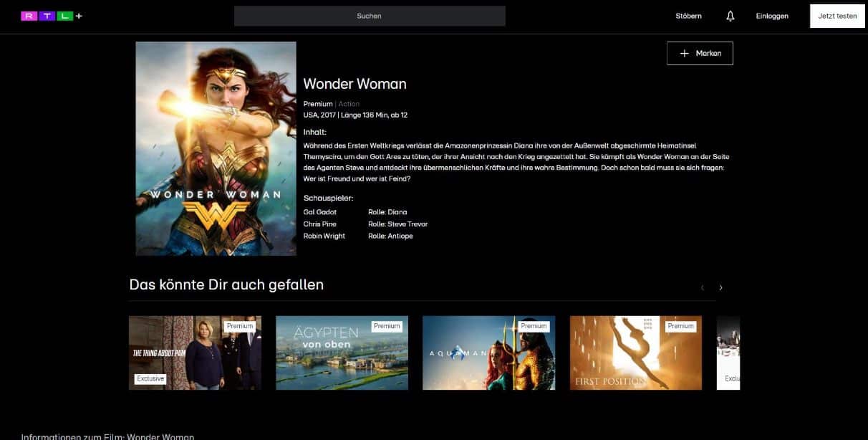Screen dimensions: 868x440
Task: Click the Schauspieler: heading
Action: pos(329,198)
